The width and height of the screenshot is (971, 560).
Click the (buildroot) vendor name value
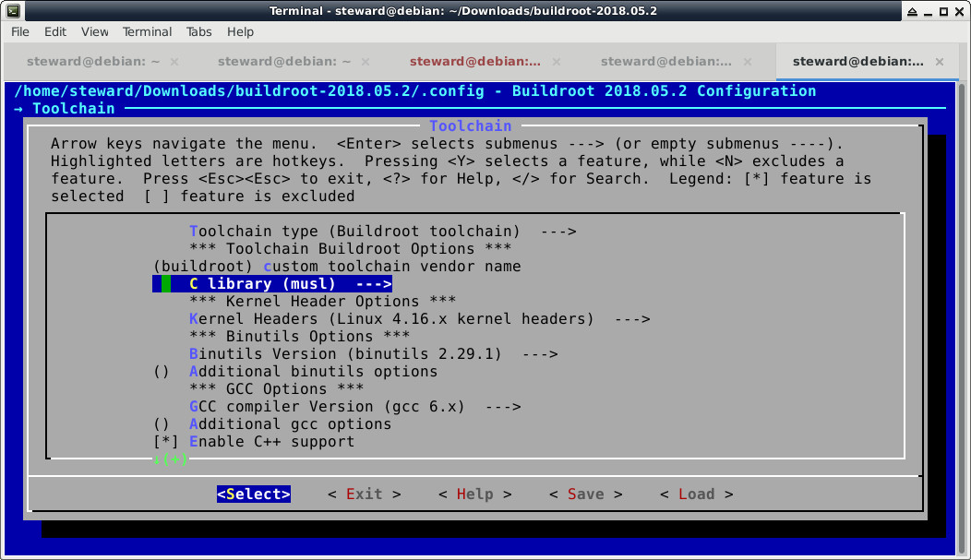[x=203, y=267]
